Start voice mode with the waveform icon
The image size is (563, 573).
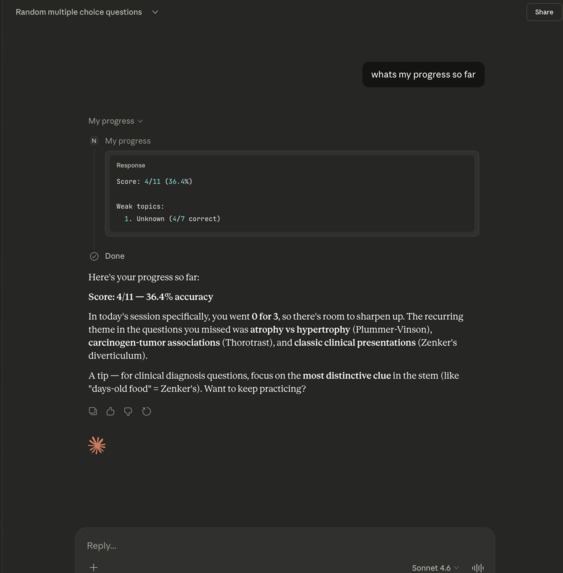point(478,568)
